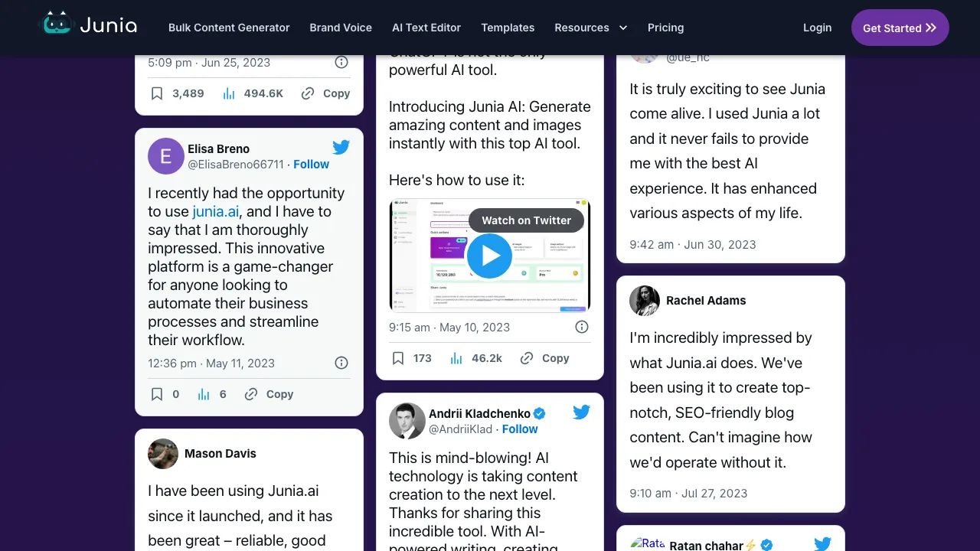This screenshot has height=551, width=980.
Task: Click the Get Started button
Action: [900, 28]
